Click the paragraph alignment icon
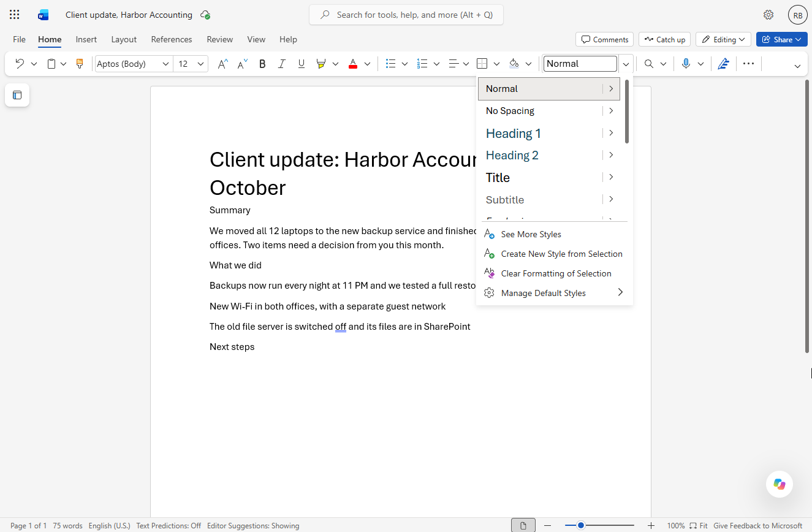812x532 pixels. pyautogui.click(x=454, y=64)
